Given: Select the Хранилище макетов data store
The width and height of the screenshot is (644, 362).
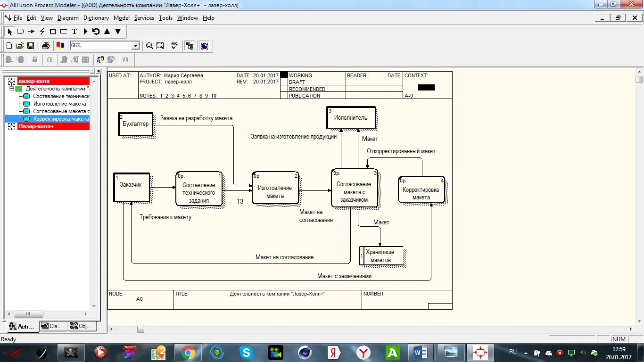Looking at the screenshot, I should pos(381,256).
